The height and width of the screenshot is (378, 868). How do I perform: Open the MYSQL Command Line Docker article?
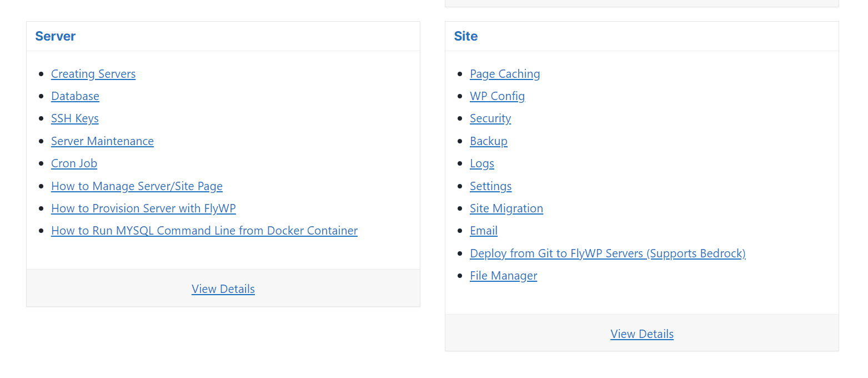coord(204,231)
